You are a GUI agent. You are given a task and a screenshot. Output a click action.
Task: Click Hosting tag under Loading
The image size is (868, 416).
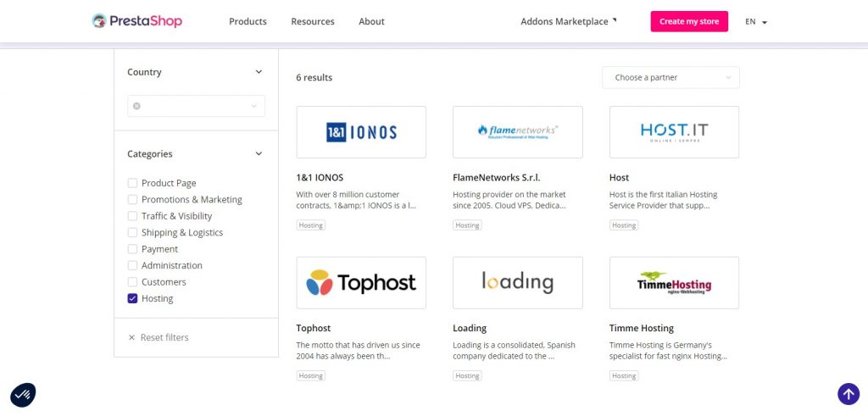pos(467,375)
